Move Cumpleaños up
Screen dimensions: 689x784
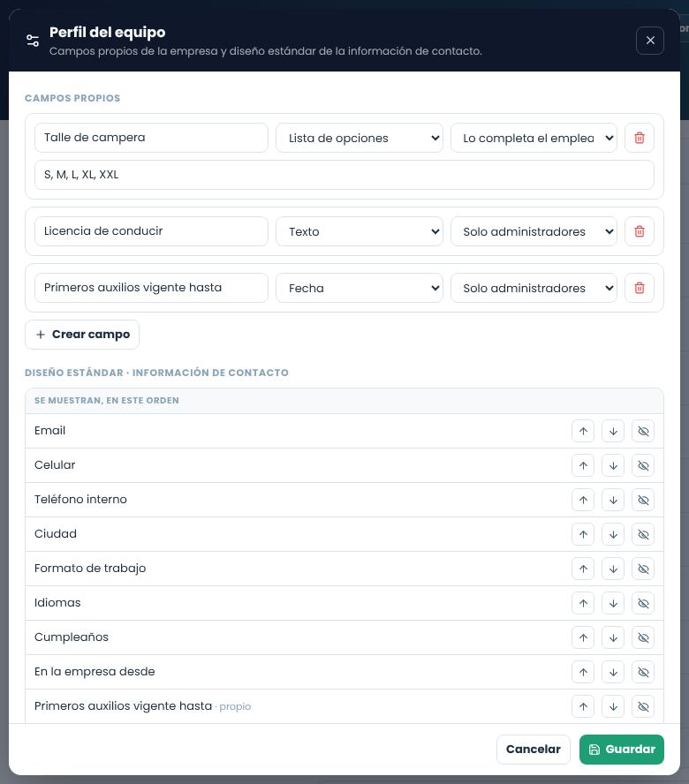(583, 638)
